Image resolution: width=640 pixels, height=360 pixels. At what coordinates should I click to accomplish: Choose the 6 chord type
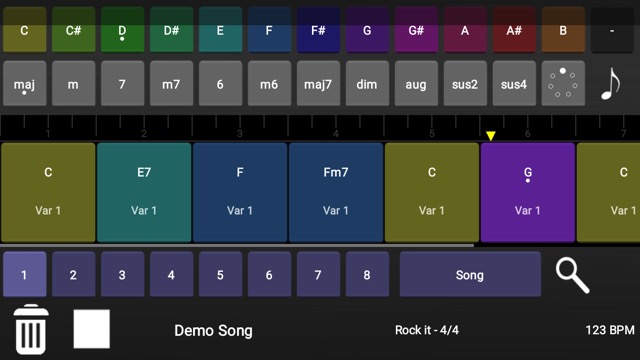(220, 83)
